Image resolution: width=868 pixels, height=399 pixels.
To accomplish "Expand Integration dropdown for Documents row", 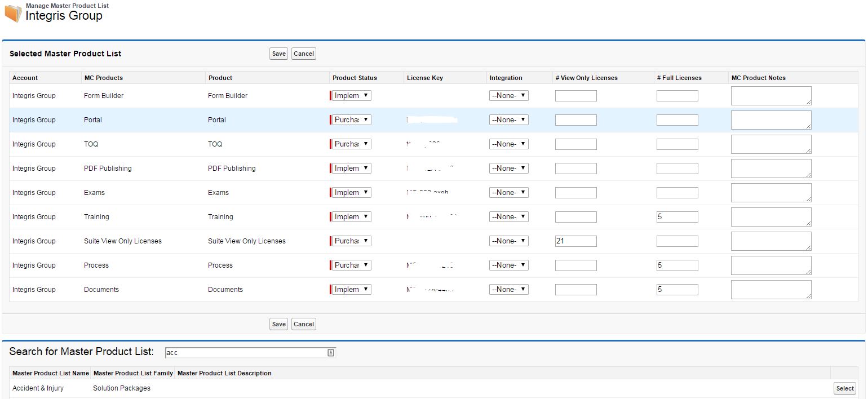I will coord(508,290).
